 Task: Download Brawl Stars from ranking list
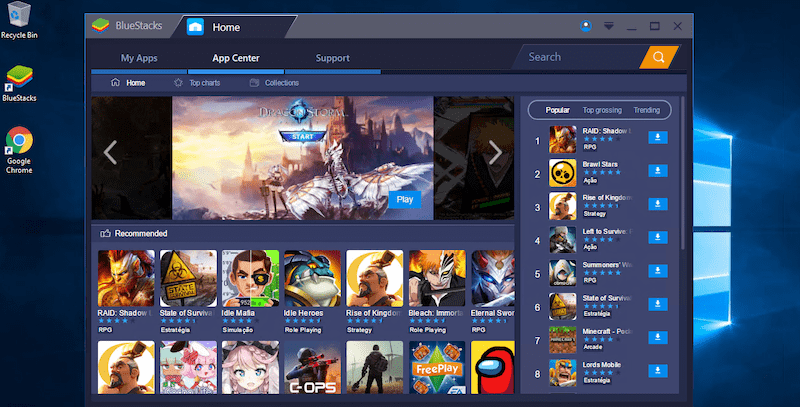[658, 171]
